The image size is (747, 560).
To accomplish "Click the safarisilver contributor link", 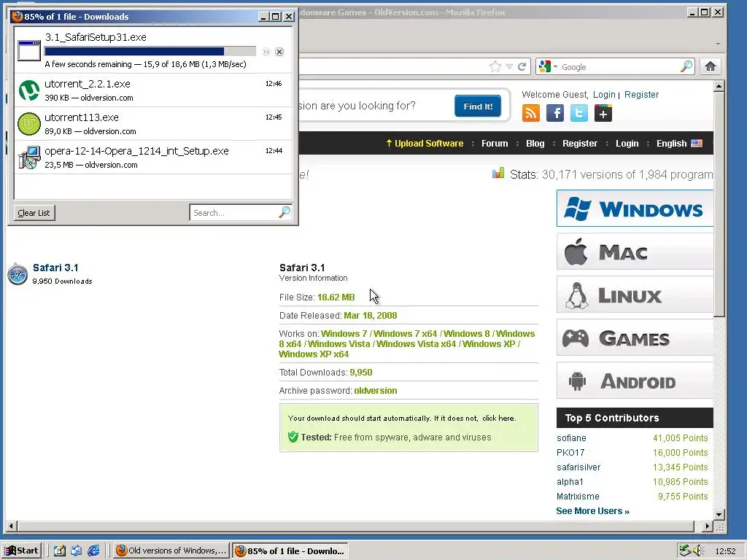I will (x=578, y=467).
